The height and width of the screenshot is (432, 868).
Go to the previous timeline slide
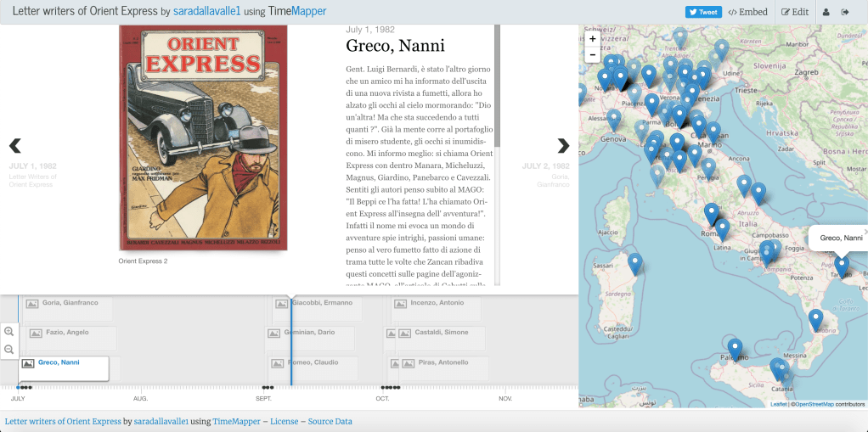pos(15,145)
